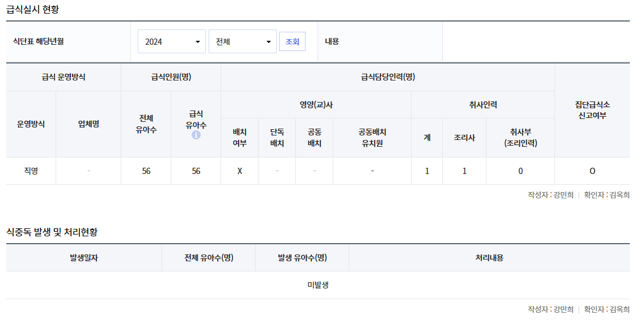644x323 pixels.
Task: Click the 식단표 해당년월 label
Action: [x=38, y=41]
